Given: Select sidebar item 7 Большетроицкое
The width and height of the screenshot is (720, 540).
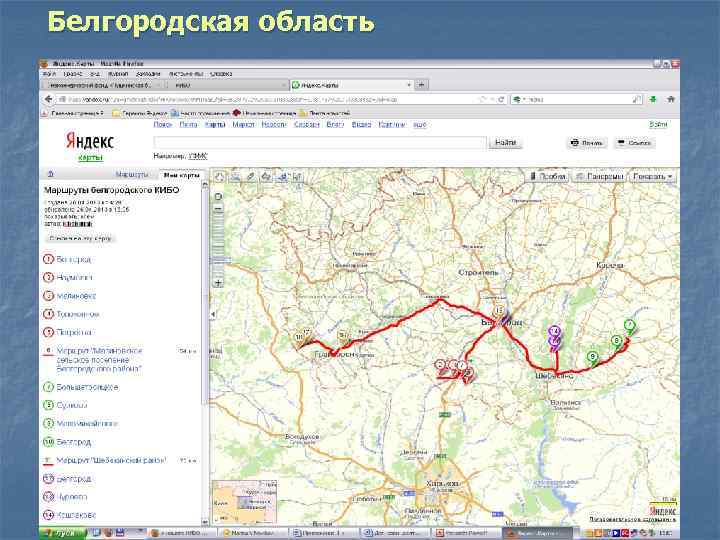Looking at the screenshot, I should (x=80, y=387).
